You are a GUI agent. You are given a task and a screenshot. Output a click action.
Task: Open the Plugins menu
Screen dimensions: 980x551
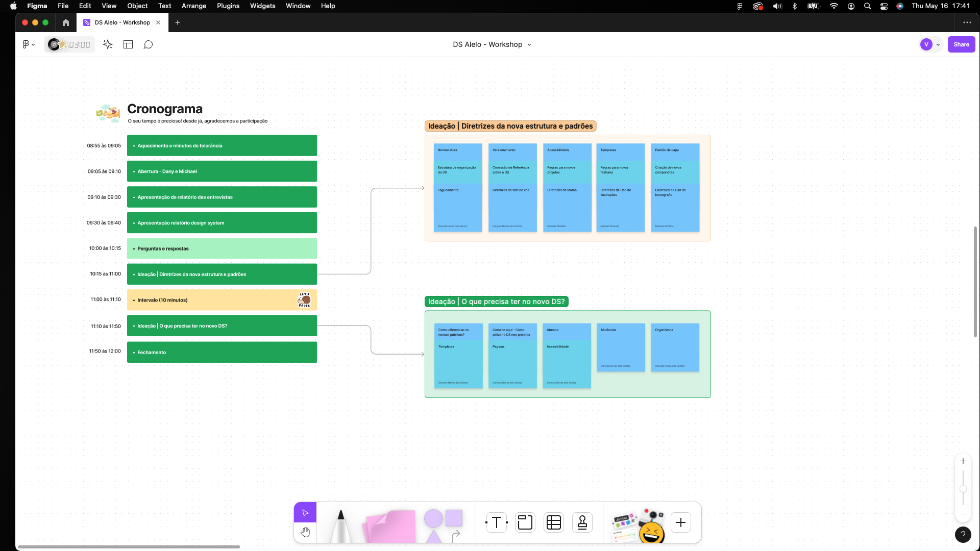coord(228,6)
